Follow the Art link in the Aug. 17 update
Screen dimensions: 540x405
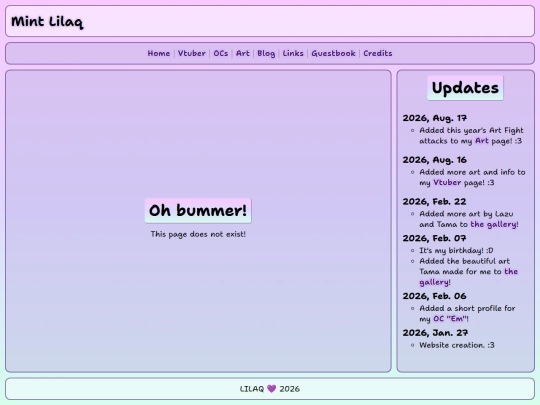[x=482, y=141]
